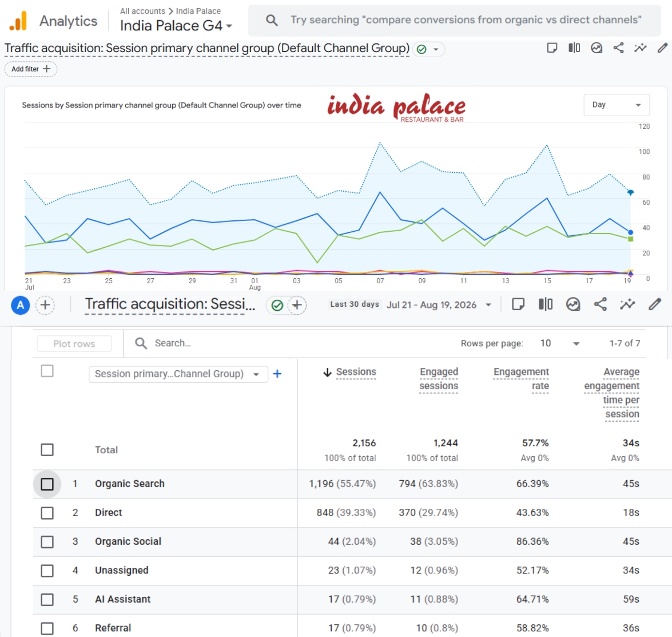Click the India Palace breadcrumb
Image resolution: width=672 pixels, height=637 pixels.
click(x=198, y=11)
